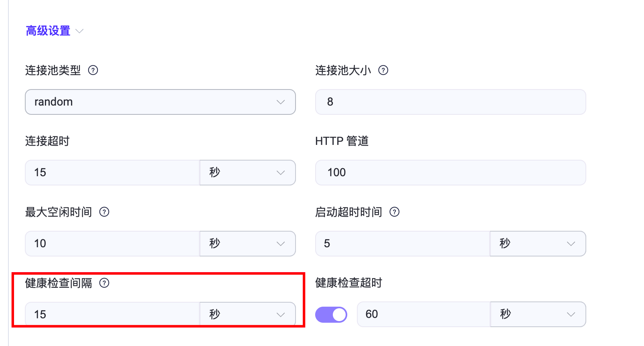Open the 健康检查超时 unit dropdown
Screen dimensions: 644x346
point(538,314)
